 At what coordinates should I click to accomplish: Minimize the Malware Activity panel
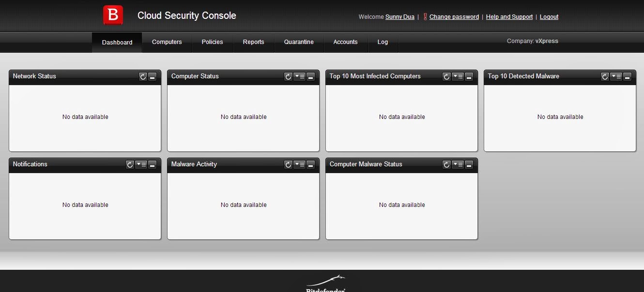[311, 165]
